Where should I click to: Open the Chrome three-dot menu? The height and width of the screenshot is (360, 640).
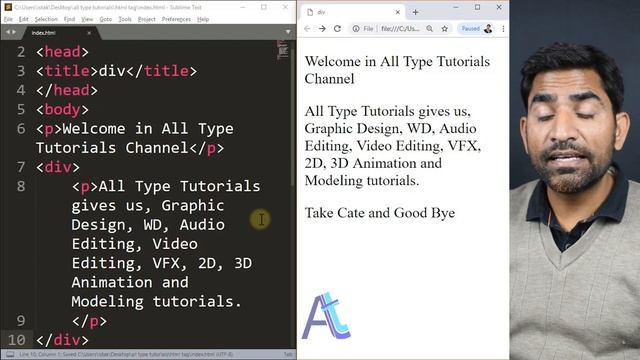[x=503, y=29]
